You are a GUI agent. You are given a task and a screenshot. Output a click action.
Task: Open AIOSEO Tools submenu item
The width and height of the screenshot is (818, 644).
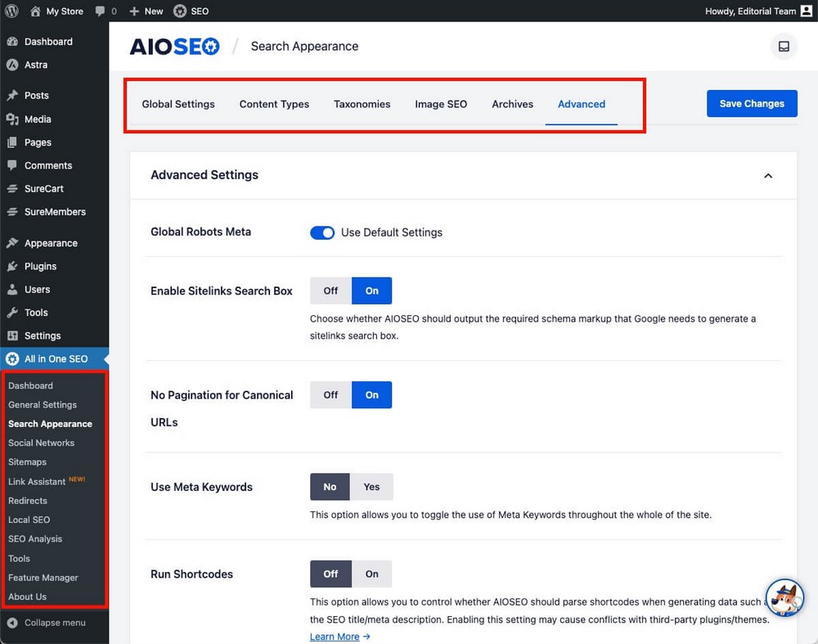pyautogui.click(x=19, y=558)
